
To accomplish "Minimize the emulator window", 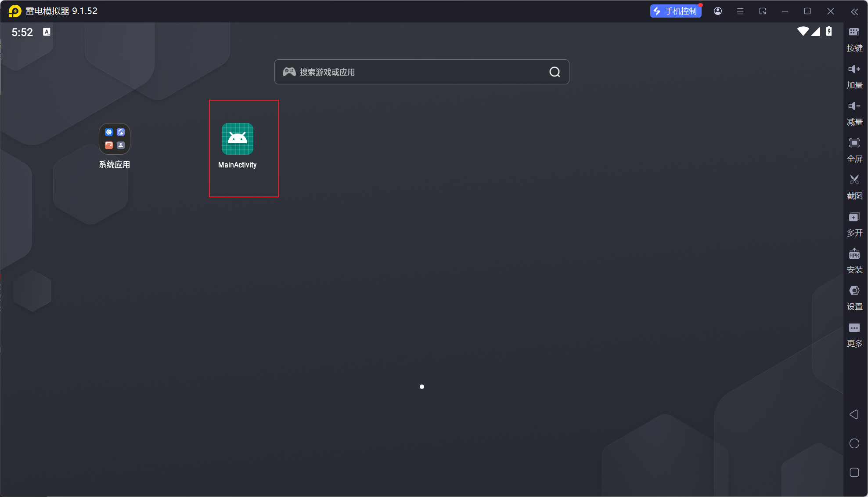I will [785, 11].
